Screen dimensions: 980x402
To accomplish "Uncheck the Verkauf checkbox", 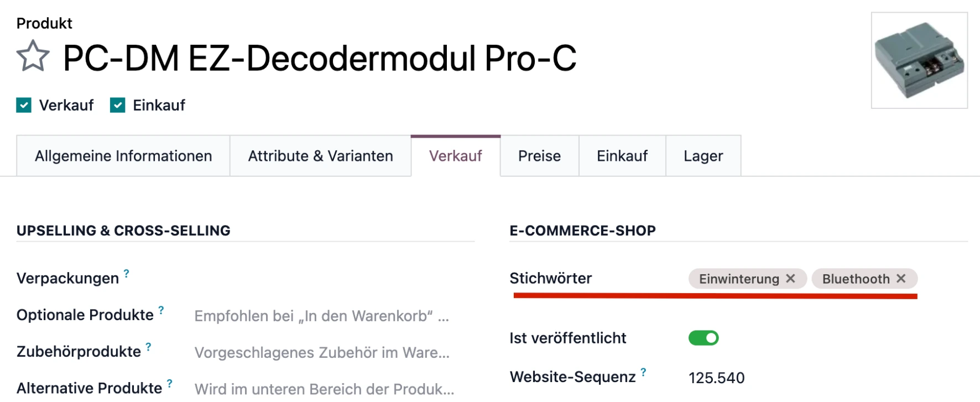I will tap(23, 105).
